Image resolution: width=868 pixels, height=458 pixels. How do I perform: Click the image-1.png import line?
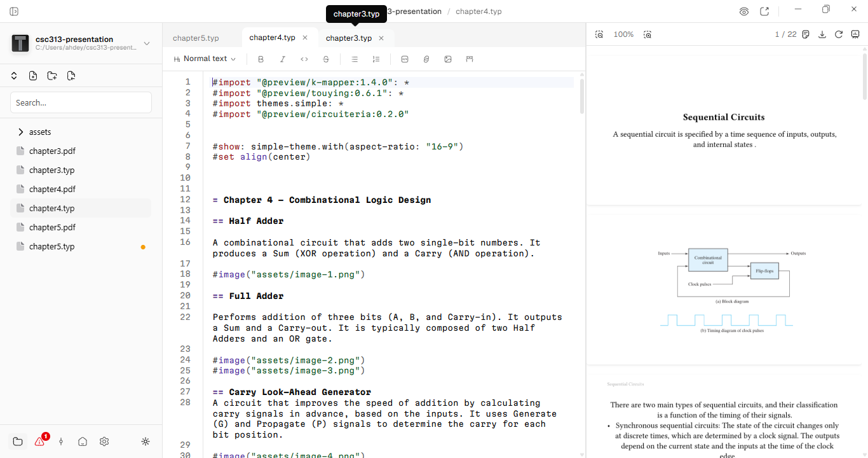[x=289, y=274]
